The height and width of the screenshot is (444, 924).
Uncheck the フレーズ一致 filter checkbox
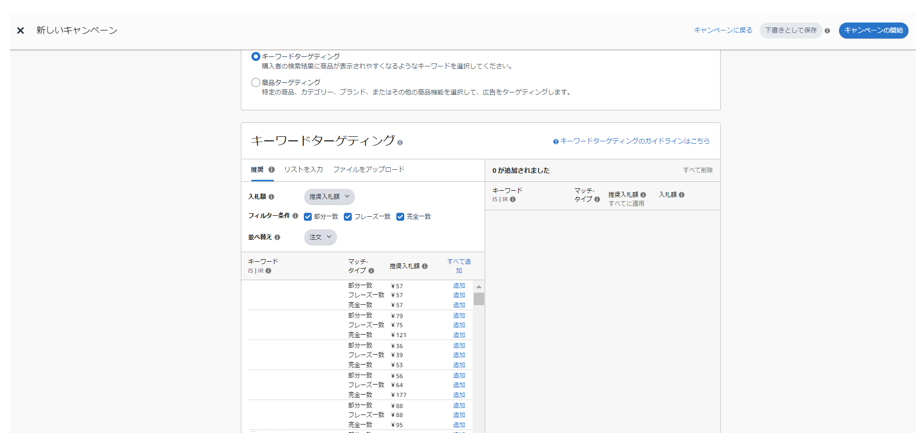[x=348, y=216]
